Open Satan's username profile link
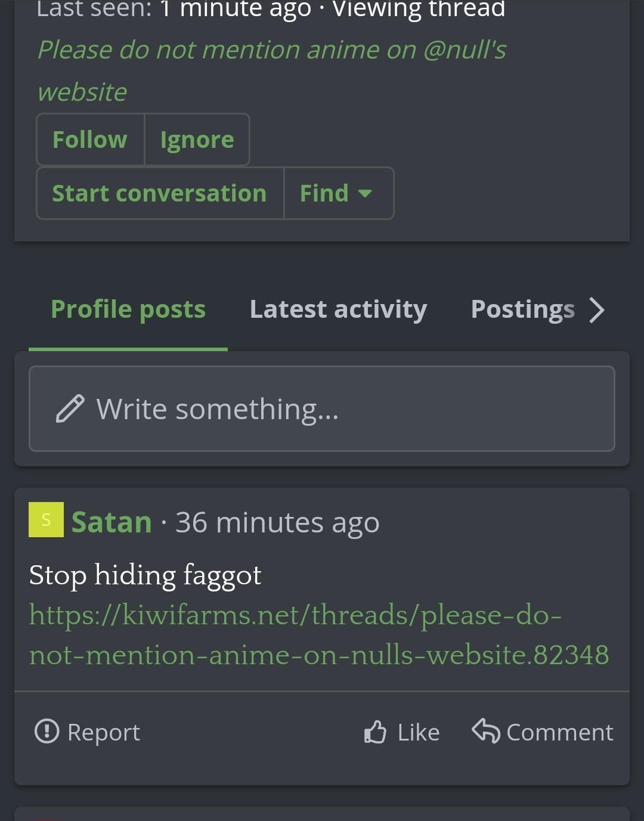Screen dimensions: 644x821 (112, 522)
